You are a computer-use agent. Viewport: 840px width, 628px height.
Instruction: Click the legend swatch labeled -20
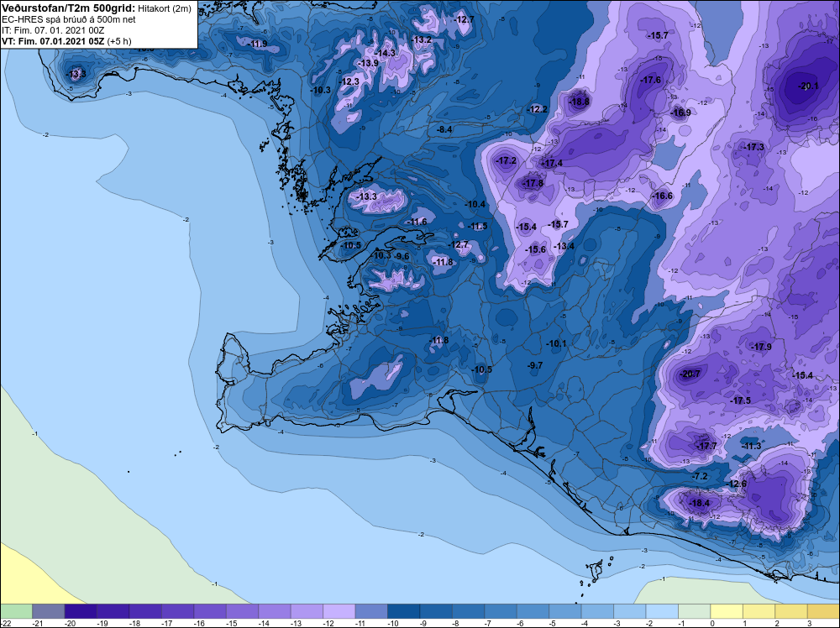pyautogui.click(x=81, y=611)
